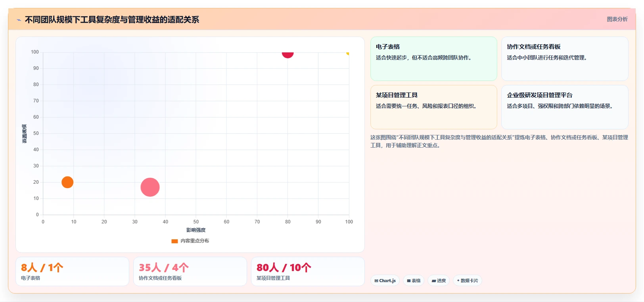Select the 某项目管理工具 description card
This screenshot has height=302, width=644.
[433, 107]
